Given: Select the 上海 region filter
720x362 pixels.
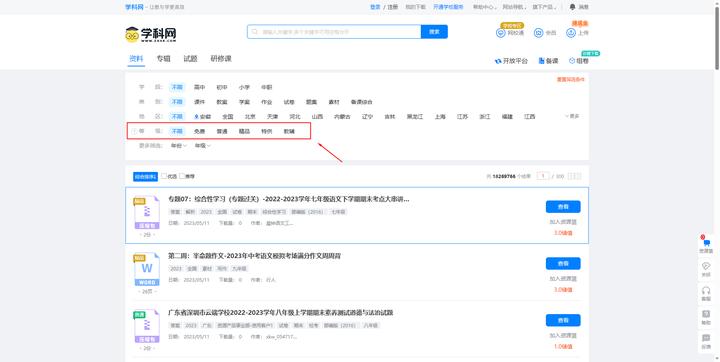Looking at the screenshot, I should [440, 117].
